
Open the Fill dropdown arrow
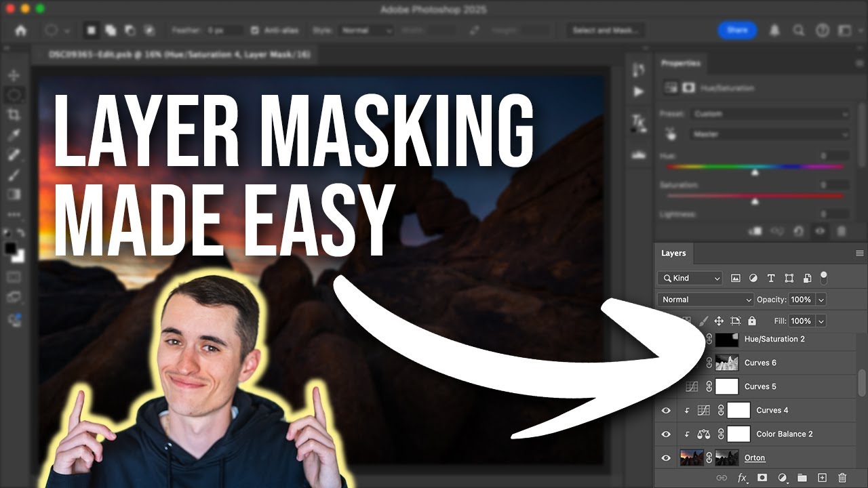pos(821,321)
